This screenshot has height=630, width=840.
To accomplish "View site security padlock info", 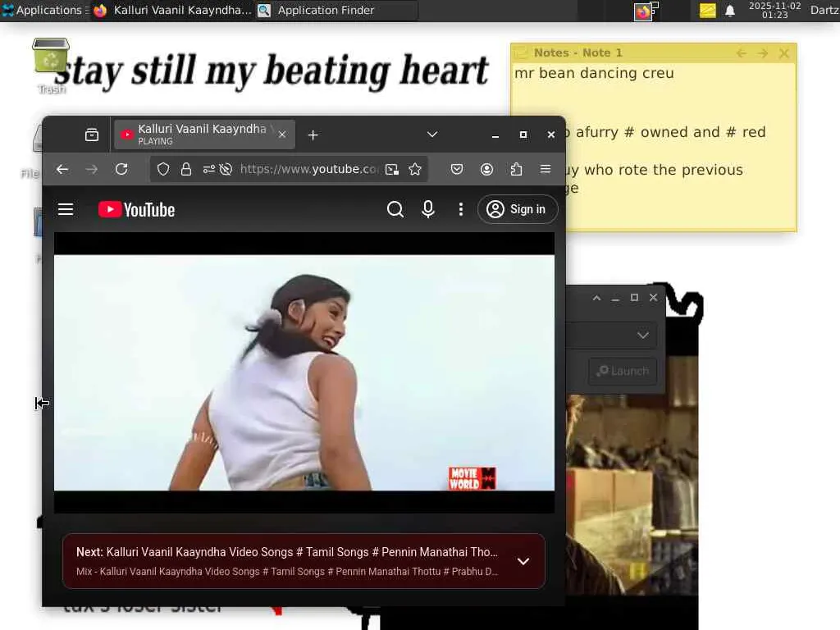I will coord(186,169).
